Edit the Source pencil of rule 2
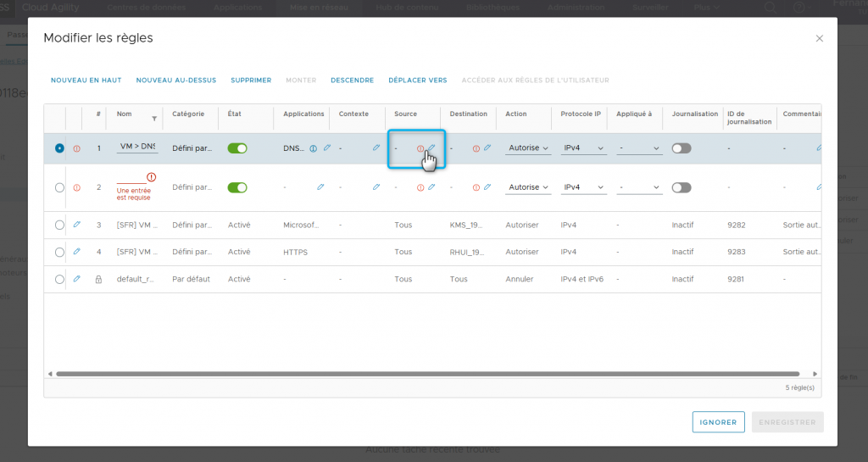868x462 pixels. click(x=431, y=187)
